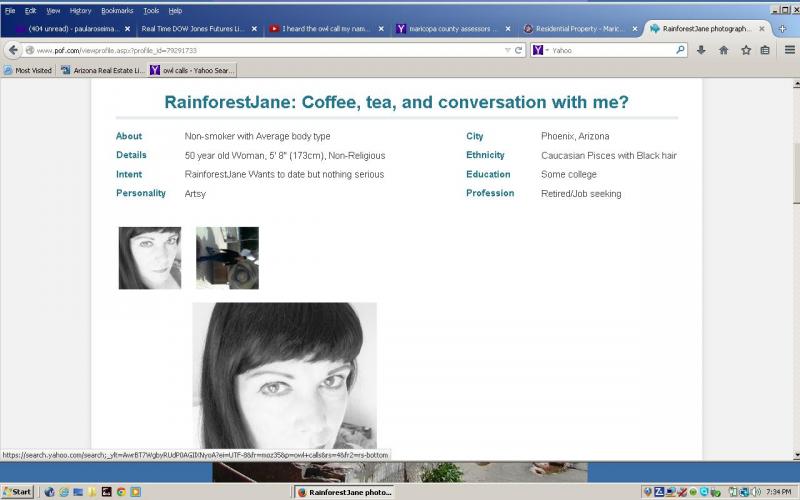Open the Bookmarks menu
Image resolution: width=800 pixels, height=500 pixels.
[x=117, y=10]
